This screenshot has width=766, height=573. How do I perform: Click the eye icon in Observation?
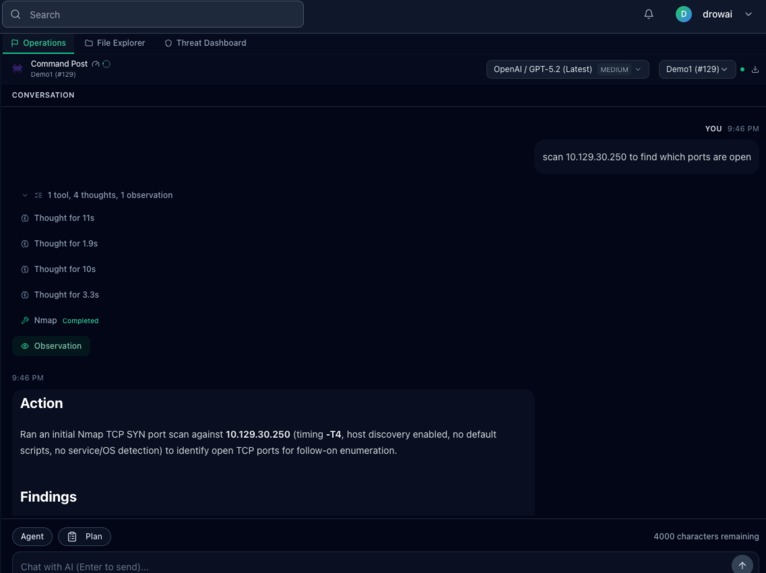point(25,346)
